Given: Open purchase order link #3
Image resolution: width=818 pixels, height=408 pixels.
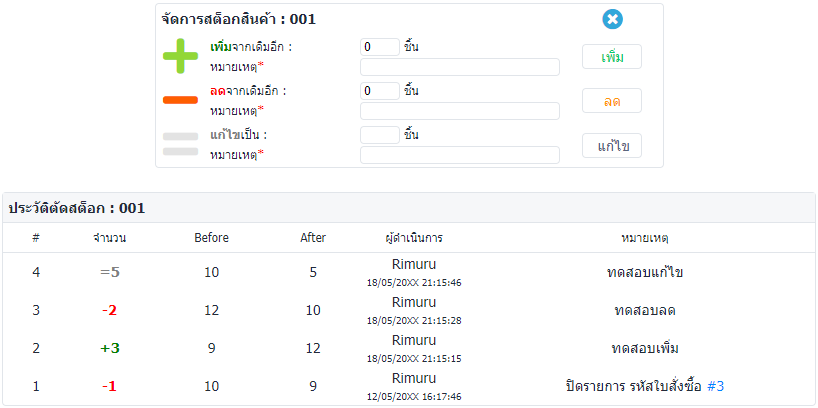Looking at the screenshot, I should tap(715, 387).
